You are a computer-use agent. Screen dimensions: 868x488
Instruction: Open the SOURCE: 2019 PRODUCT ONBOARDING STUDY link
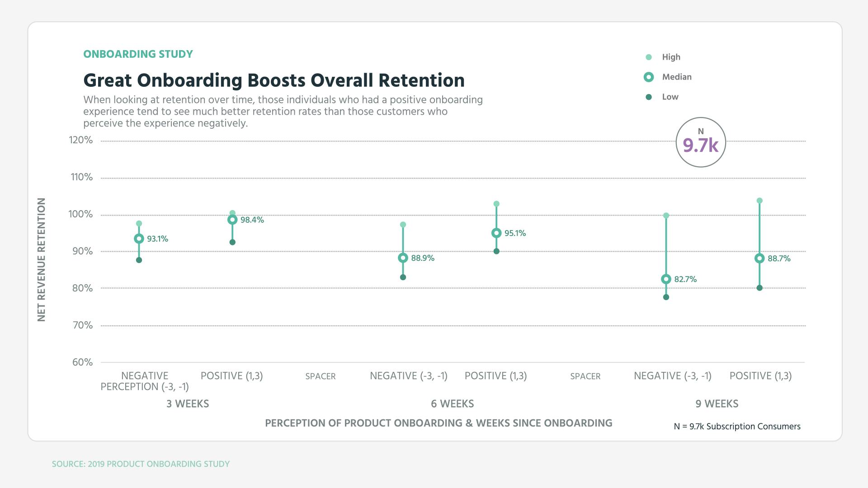[x=141, y=464]
